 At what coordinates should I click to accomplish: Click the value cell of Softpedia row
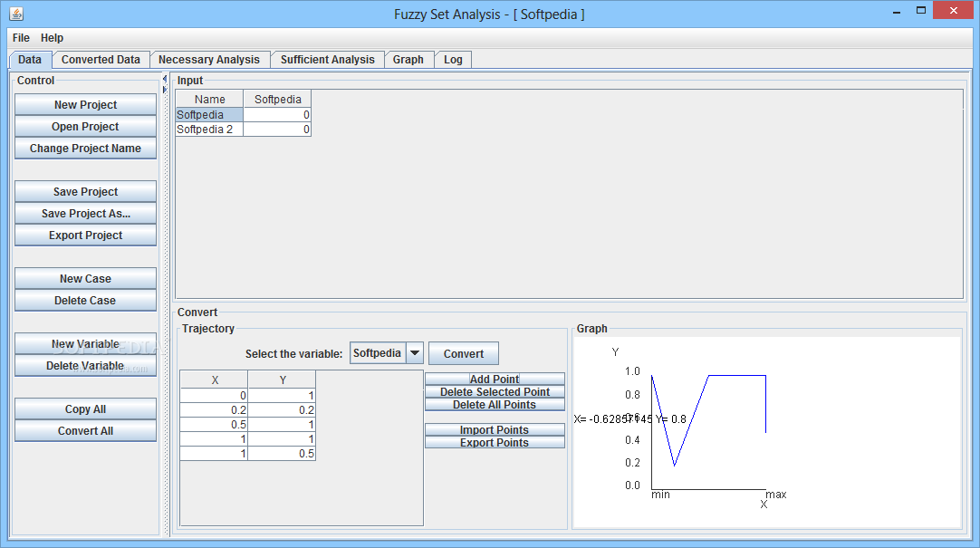(x=277, y=114)
